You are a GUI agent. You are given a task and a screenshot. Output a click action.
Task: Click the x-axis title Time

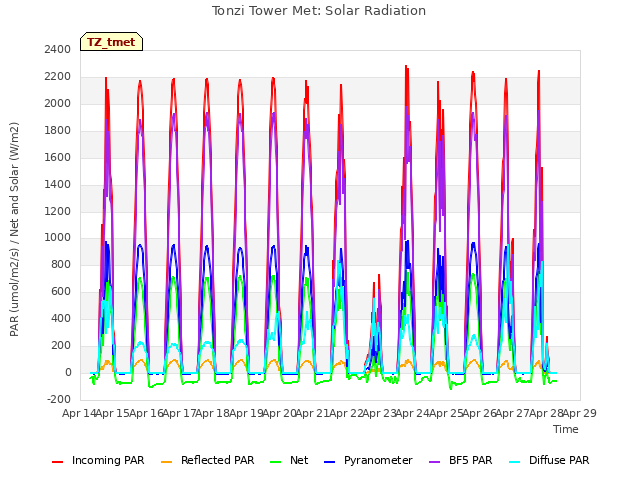tap(566, 429)
